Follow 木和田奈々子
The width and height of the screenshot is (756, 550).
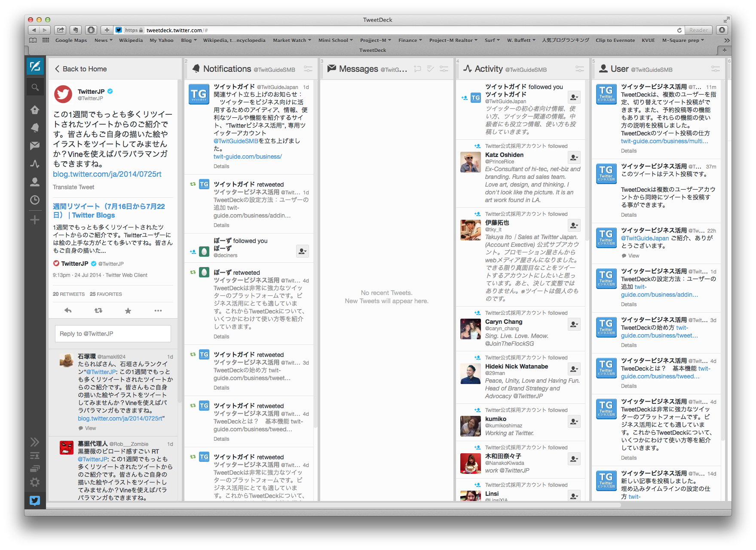pyautogui.click(x=574, y=459)
